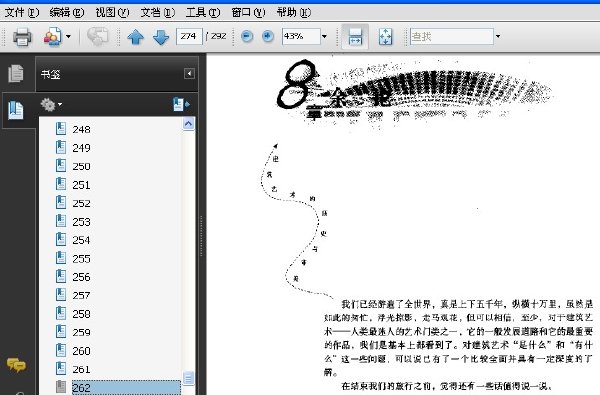Zoom in with the plus button
Image resolution: width=600 pixels, height=395 pixels.
click(268, 36)
